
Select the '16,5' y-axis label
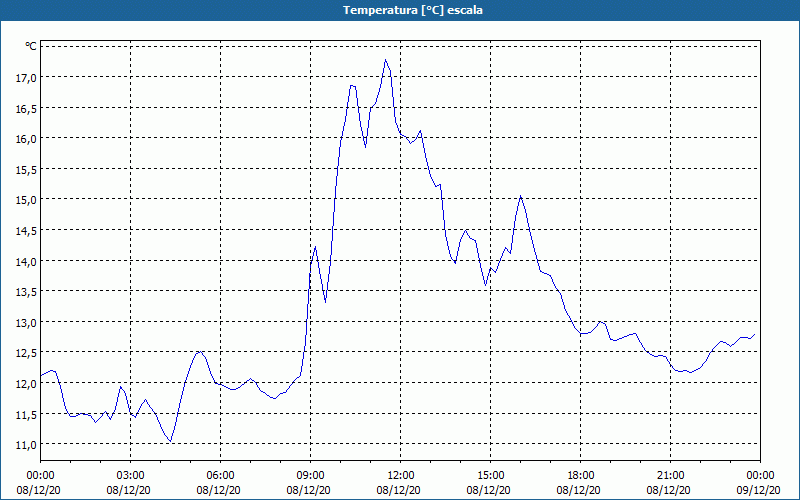[27, 109]
